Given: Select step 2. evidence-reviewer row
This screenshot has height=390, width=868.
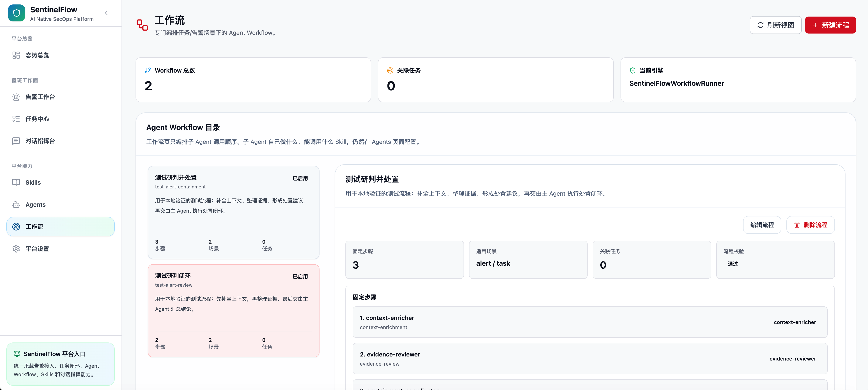Looking at the screenshot, I should point(590,359).
